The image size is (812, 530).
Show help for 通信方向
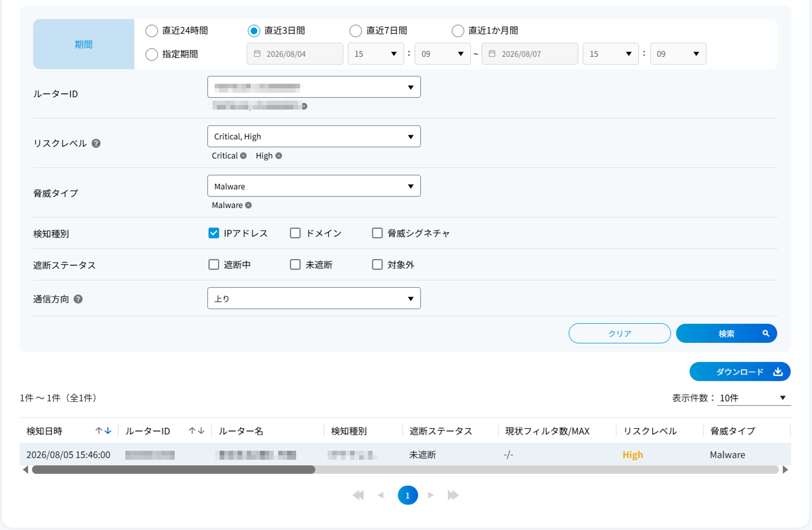tap(78, 299)
